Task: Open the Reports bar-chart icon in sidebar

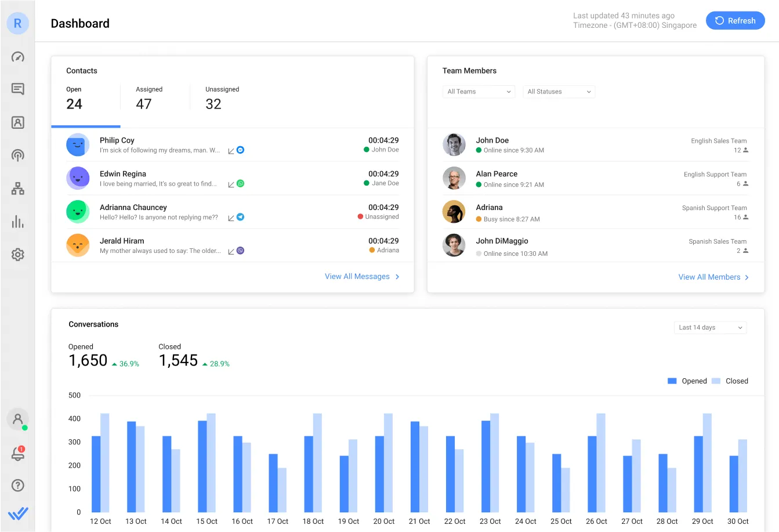Action: 17,222
